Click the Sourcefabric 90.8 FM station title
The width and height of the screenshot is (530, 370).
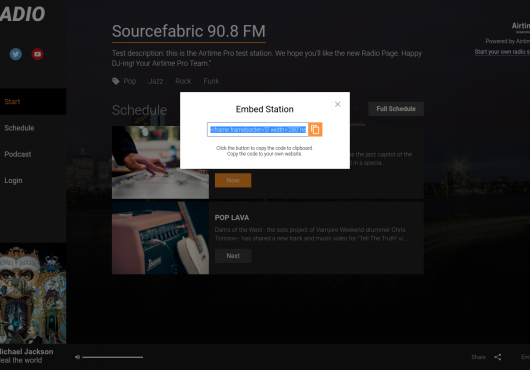pyautogui.click(x=189, y=31)
